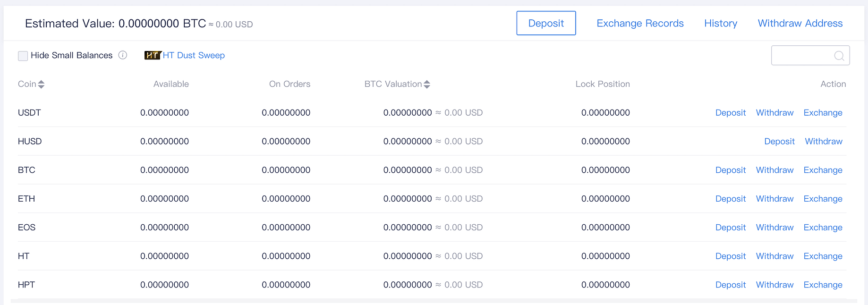Screen dimensions: 868x305
Task: Click the Estimated Value BTC text
Action: (116, 24)
